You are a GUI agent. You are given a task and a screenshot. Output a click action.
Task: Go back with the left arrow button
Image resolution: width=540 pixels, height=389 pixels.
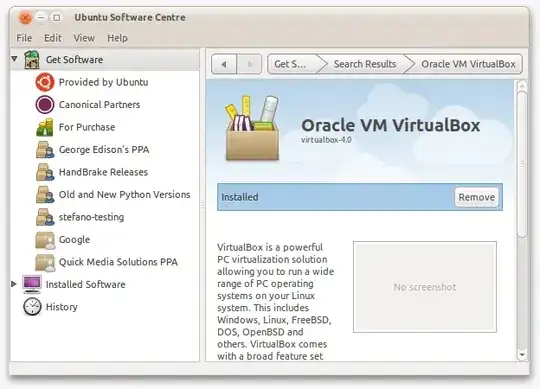pyautogui.click(x=224, y=64)
